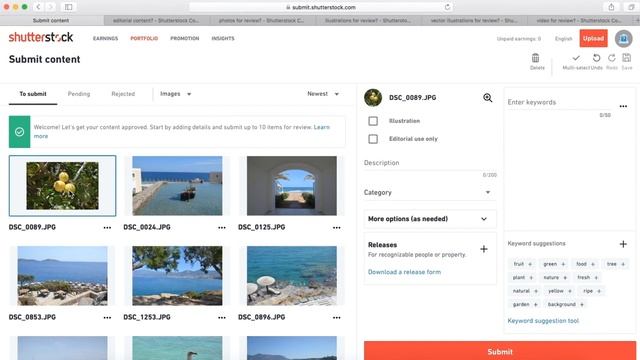Switch to the To submit tab
Viewport: 640px width, 360px height.
33,94
